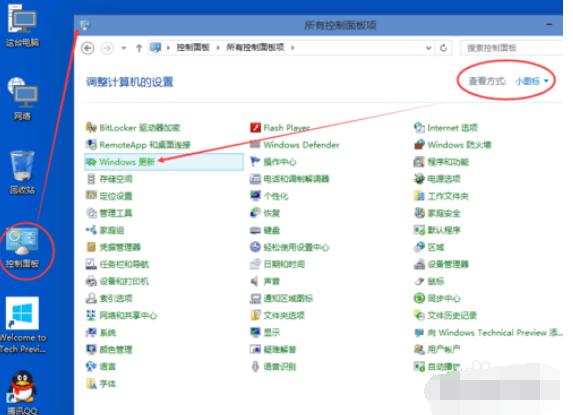Expand address bar history dropdown
Viewport: 573px width, 415px height.
pos(428,48)
